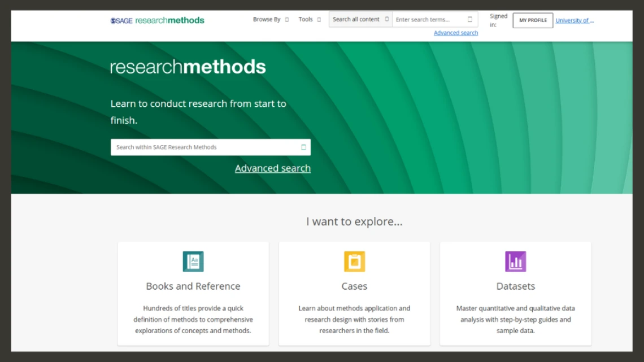The width and height of the screenshot is (644, 362).
Task: Open the Cases heading
Action: click(354, 286)
